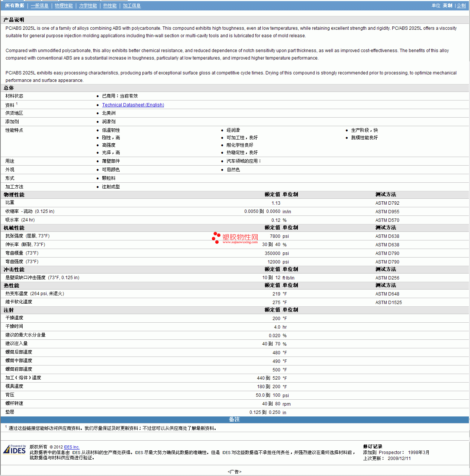Click the 修订记录 heading

(373, 447)
